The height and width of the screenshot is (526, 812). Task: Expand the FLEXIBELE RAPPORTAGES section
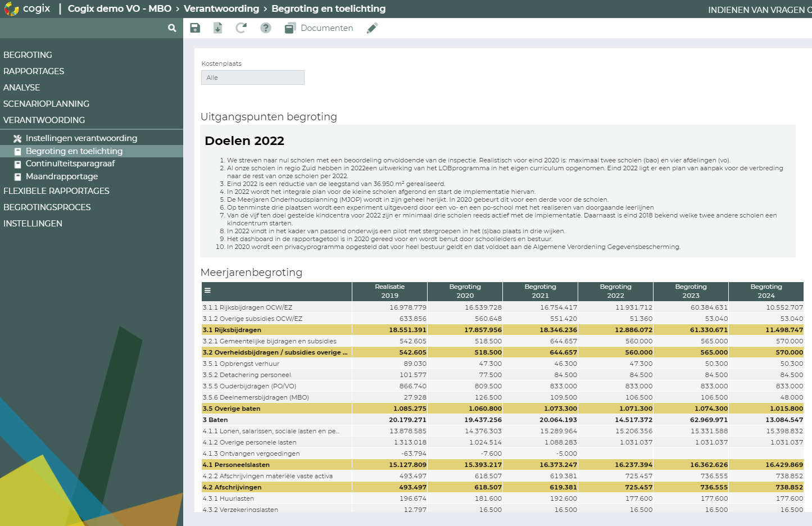(55, 191)
